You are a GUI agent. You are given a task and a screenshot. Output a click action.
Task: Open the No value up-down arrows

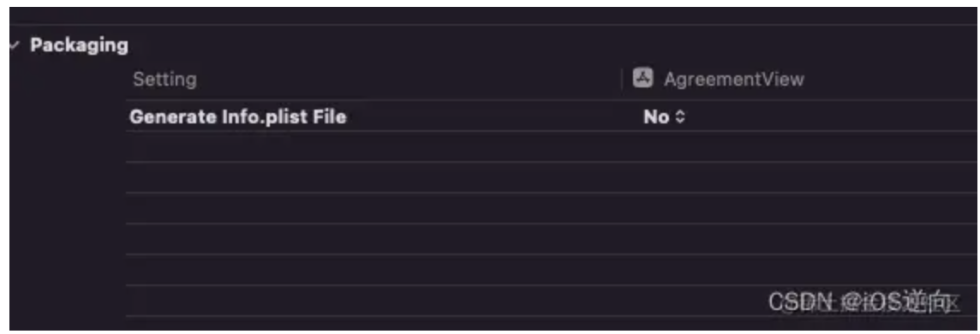pyautogui.click(x=680, y=116)
